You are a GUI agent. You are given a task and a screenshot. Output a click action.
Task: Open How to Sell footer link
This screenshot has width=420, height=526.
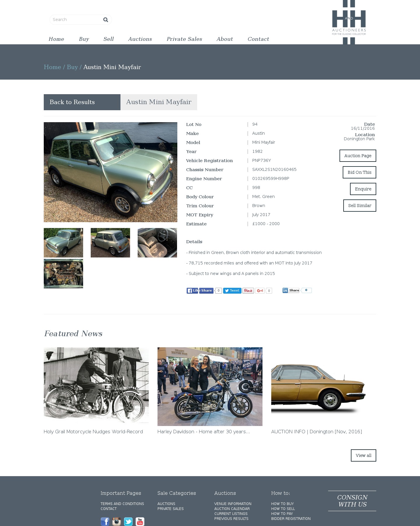[283, 509]
